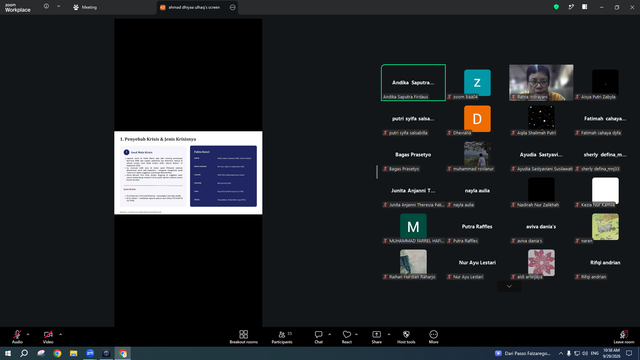Select Ratna Indrayani video tile
640x360 pixels.
541,82
